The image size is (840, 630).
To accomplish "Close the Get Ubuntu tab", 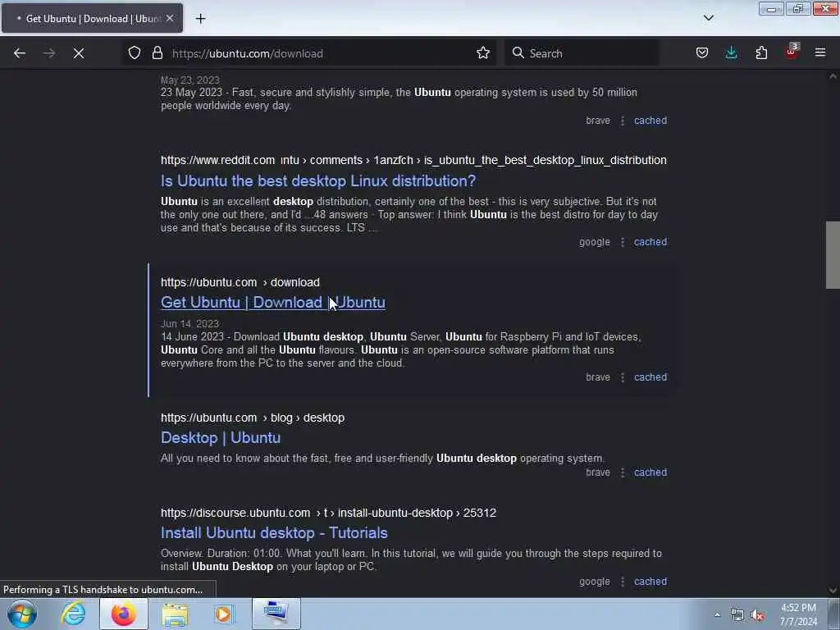I will click(x=170, y=18).
